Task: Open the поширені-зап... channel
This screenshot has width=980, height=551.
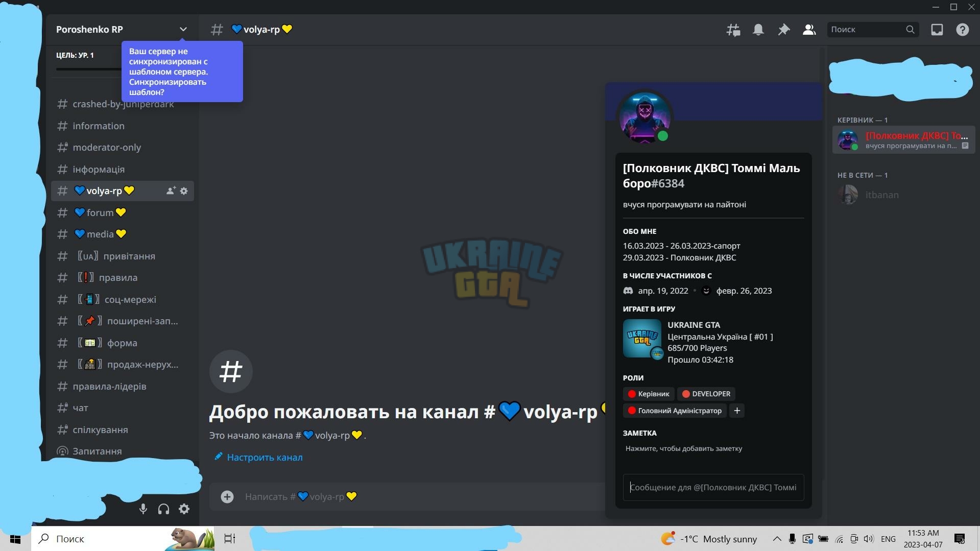Action: pyautogui.click(x=123, y=321)
